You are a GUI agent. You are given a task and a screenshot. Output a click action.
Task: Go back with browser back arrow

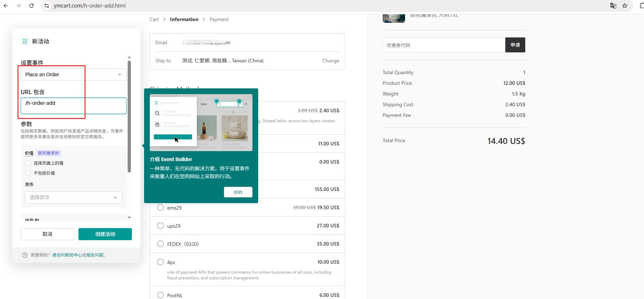coord(6,6)
